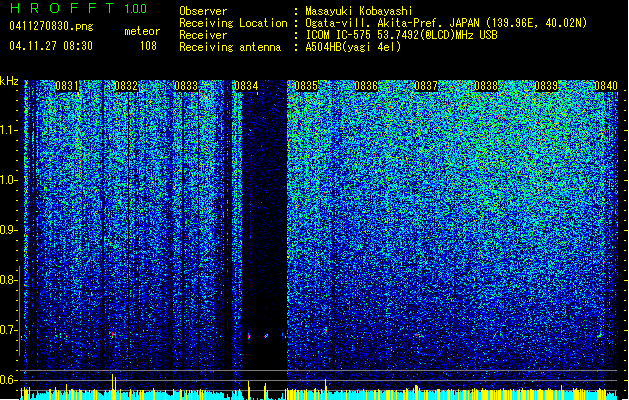Screen dimensions: 629x400
Task: Click the HROFFT 1.0.0 title text
Action: point(79,8)
